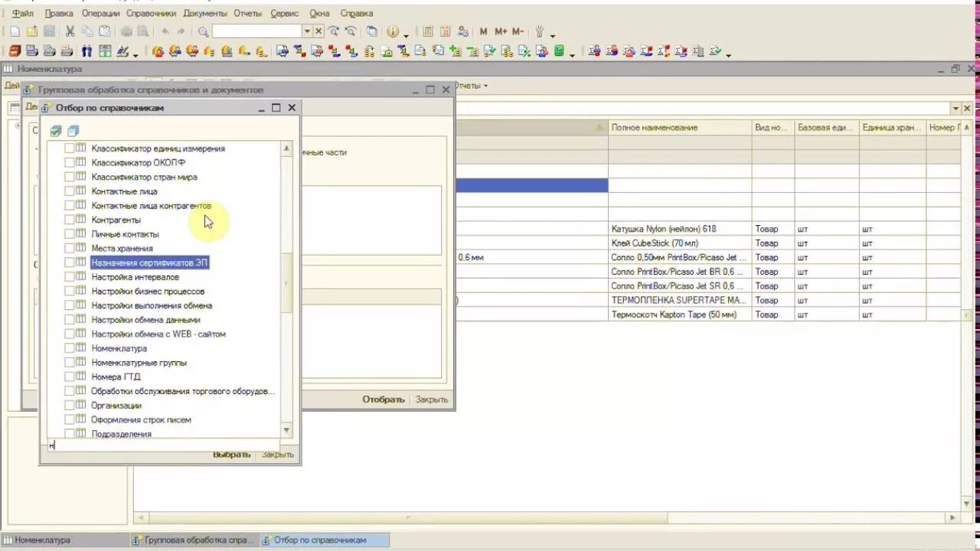Open the Файл menu

(x=23, y=13)
